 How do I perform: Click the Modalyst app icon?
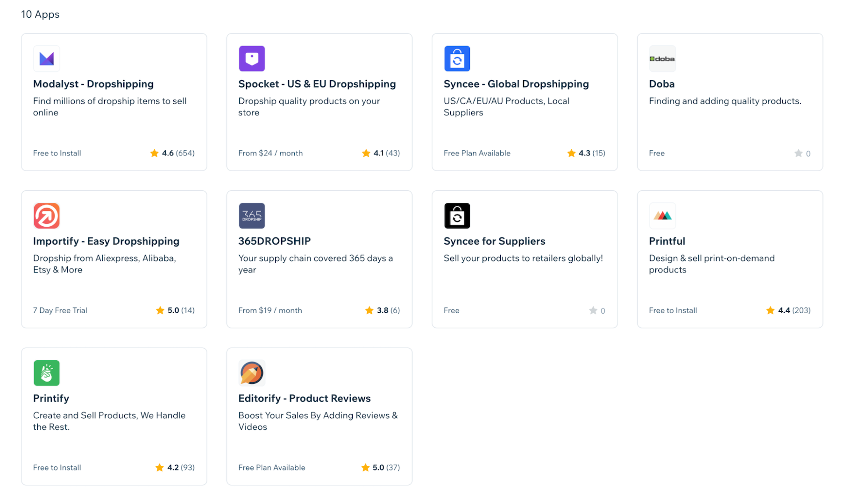46,58
